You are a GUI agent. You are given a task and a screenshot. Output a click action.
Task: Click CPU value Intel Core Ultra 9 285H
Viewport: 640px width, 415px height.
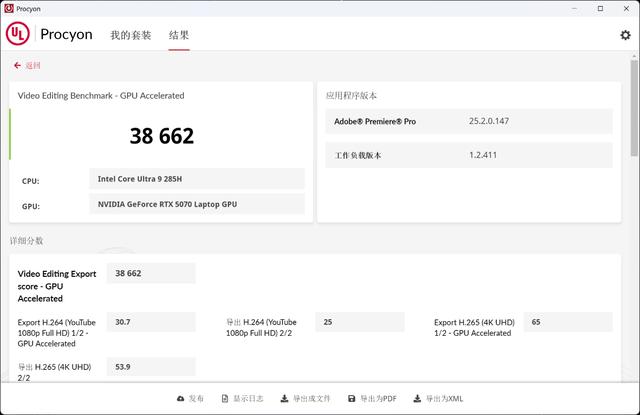[197, 179]
